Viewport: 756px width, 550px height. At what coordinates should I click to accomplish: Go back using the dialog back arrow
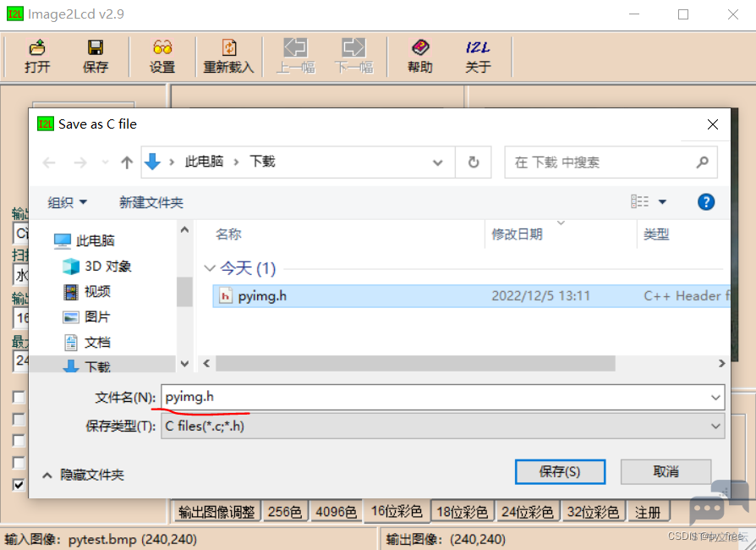(x=49, y=162)
